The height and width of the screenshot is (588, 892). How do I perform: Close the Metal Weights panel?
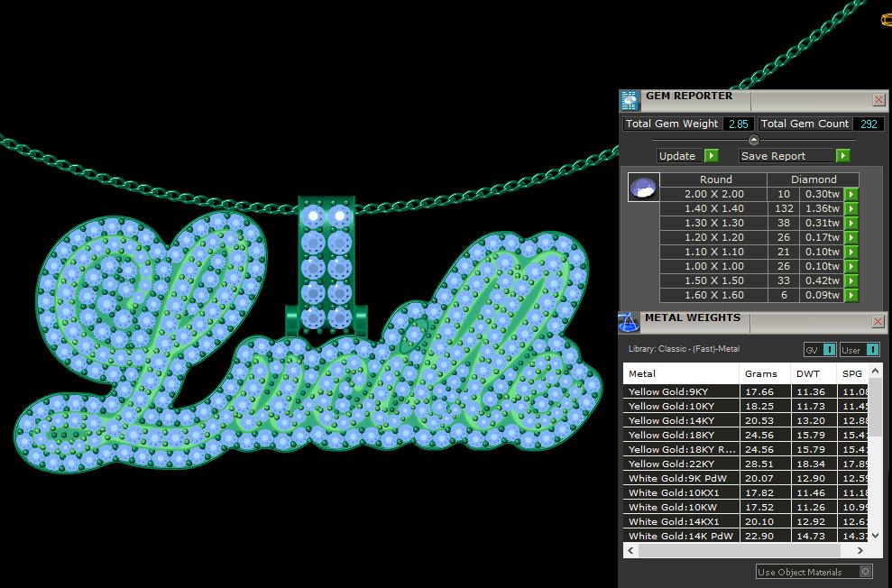pos(878,323)
